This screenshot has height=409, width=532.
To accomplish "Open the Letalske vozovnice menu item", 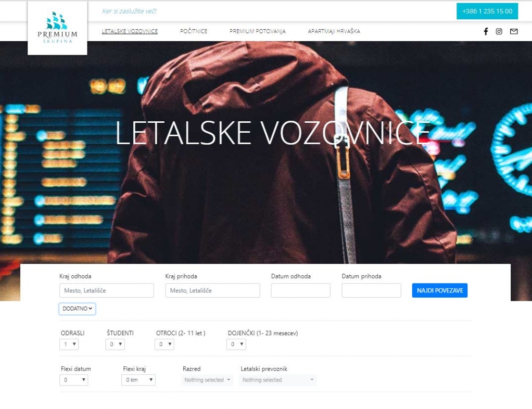I will point(130,31).
